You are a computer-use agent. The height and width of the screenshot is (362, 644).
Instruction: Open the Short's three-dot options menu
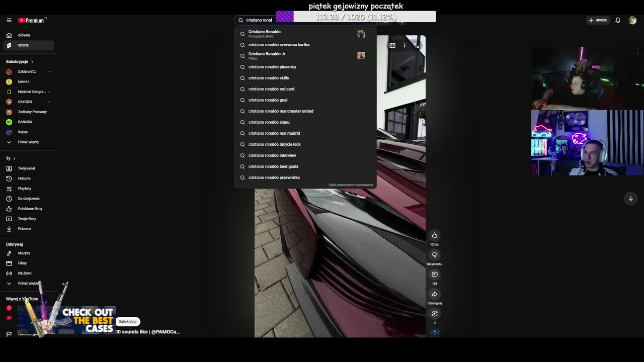405,46
